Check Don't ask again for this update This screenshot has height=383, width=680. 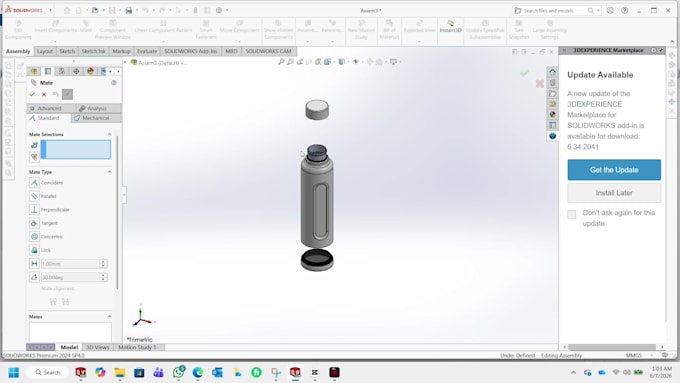point(572,214)
